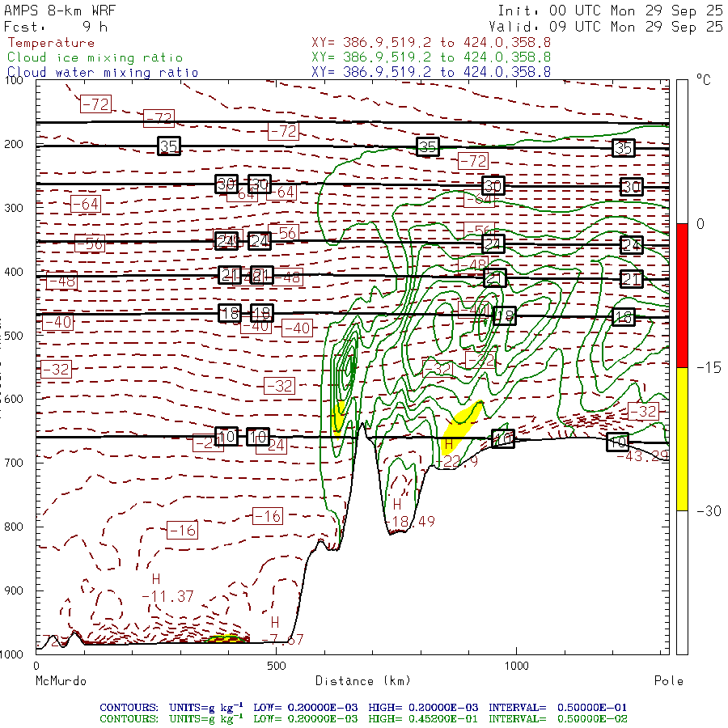728x728 pixels.
Task: Click the -43.29 value near the Pole
Action: pos(643,456)
